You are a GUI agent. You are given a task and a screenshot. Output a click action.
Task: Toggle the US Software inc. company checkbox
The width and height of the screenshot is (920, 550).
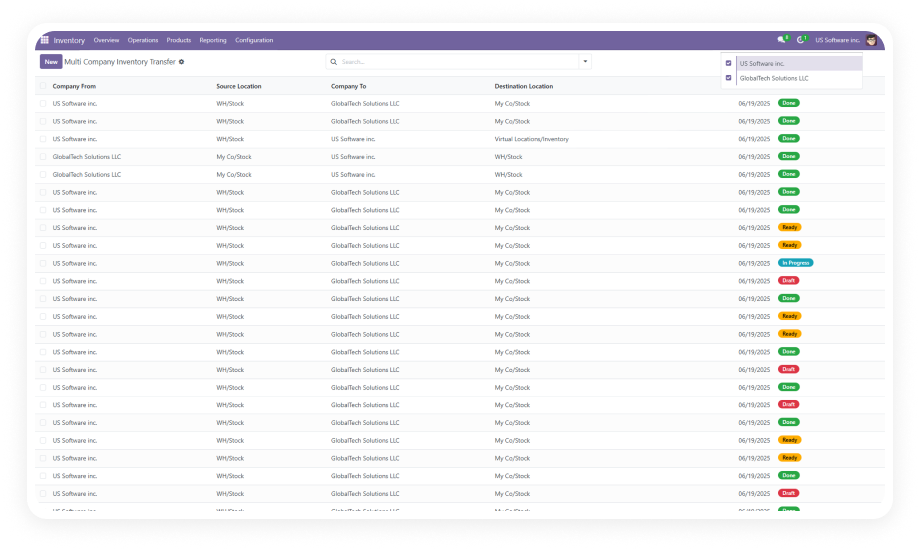coord(729,63)
